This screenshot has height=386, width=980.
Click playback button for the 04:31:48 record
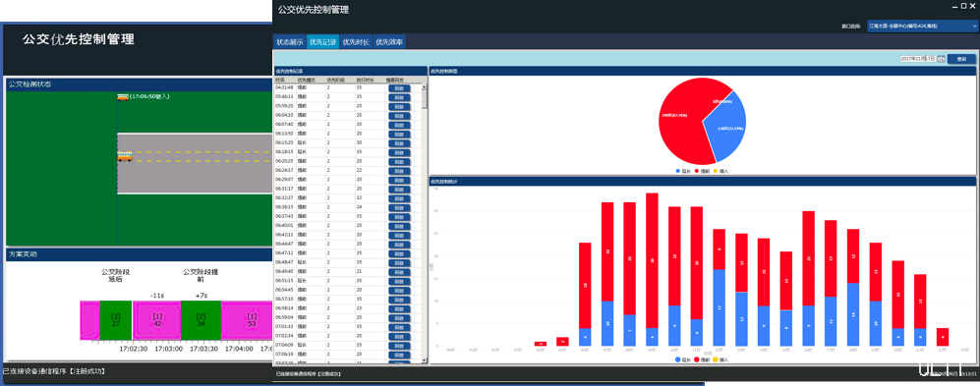(x=399, y=88)
